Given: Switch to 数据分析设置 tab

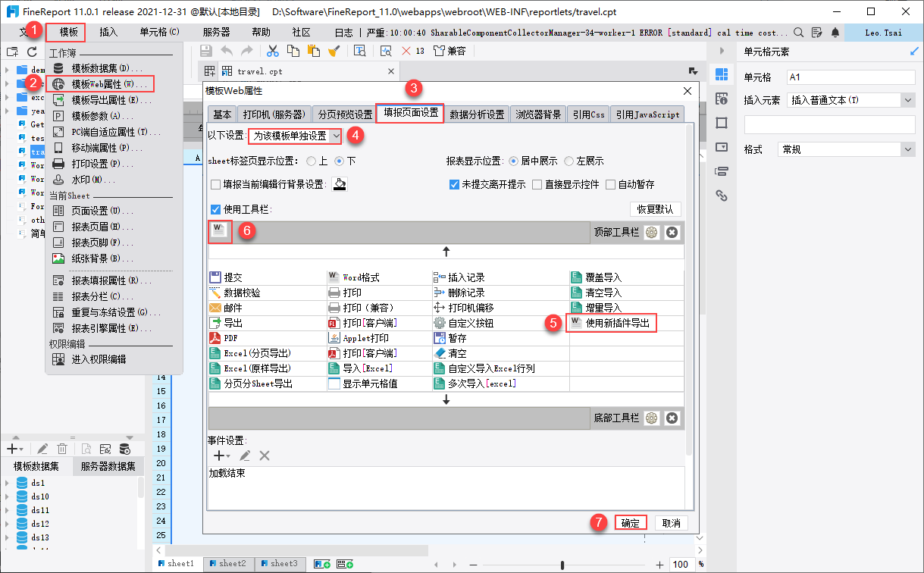Looking at the screenshot, I should pos(477,114).
